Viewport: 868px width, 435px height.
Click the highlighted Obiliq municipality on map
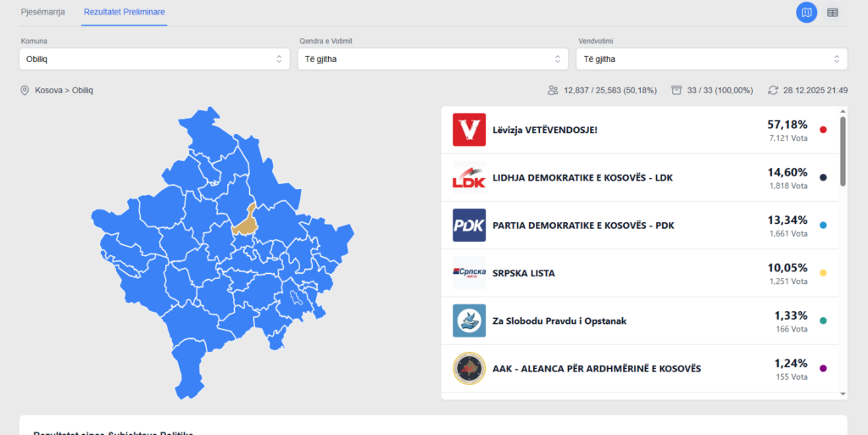tap(246, 220)
